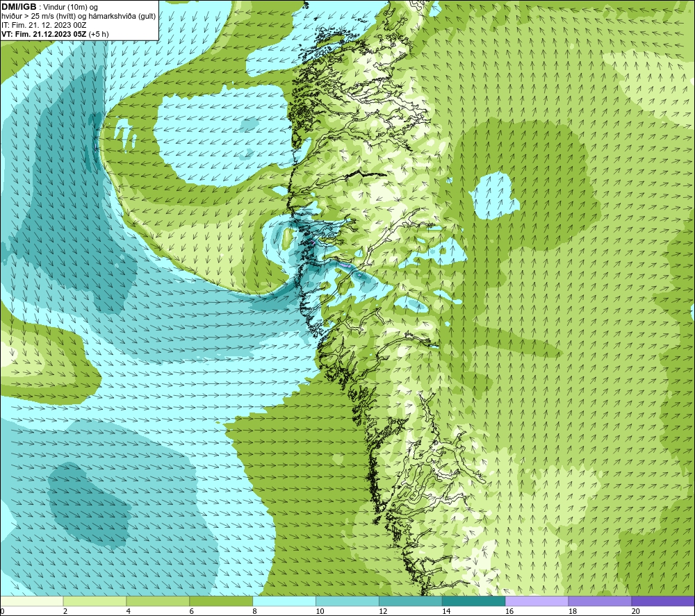Click the 4–6 m/s green legend swatch

pyautogui.click(x=158, y=601)
